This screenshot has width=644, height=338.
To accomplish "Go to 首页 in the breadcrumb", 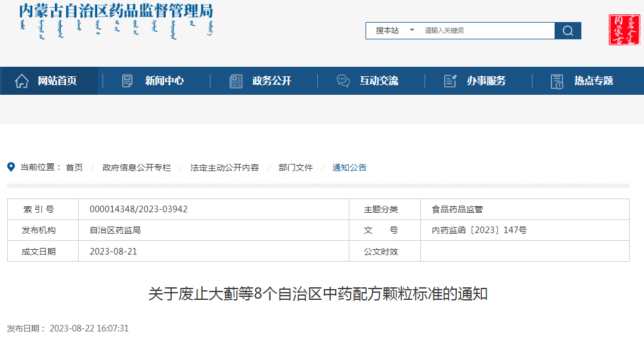I will pyautogui.click(x=75, y=168).
